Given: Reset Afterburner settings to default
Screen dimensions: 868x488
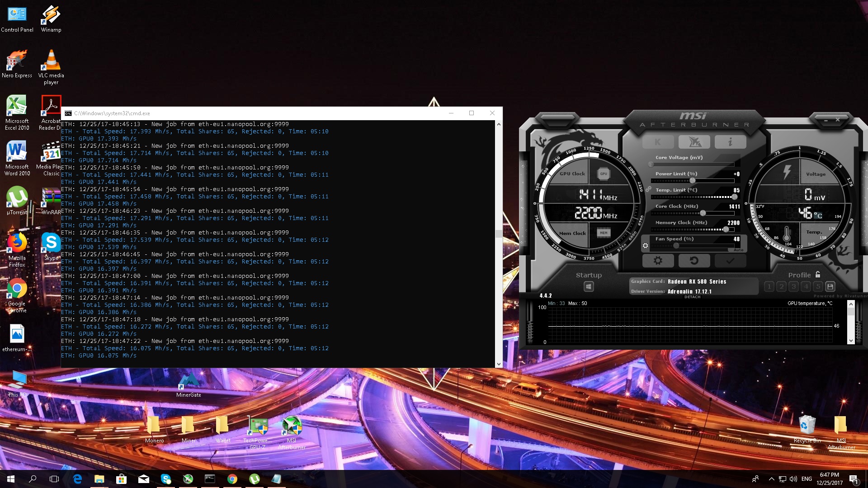Looking at the screenshot, I should [x=694, y=261].
